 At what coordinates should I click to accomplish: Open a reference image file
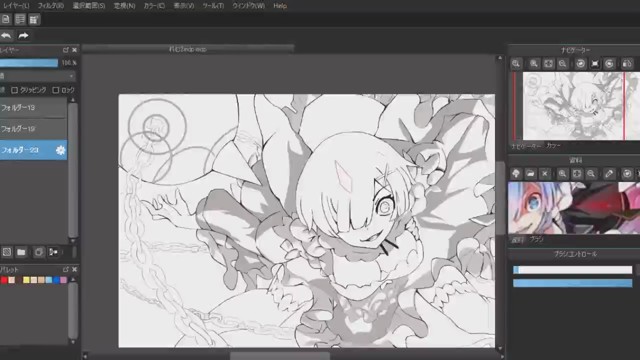[530, 174]
